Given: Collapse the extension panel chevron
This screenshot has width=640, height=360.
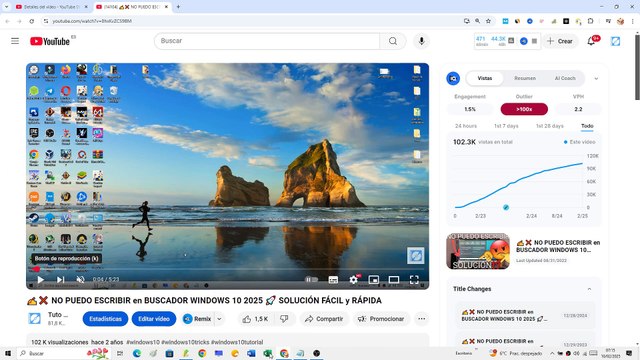Looking at the screenshot, I should tap(596, 78).
